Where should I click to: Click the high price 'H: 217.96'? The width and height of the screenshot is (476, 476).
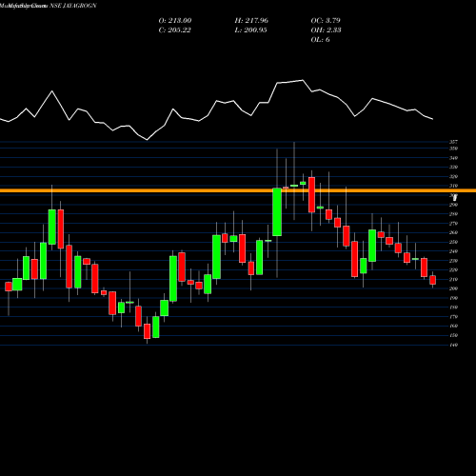coord(251,21)
